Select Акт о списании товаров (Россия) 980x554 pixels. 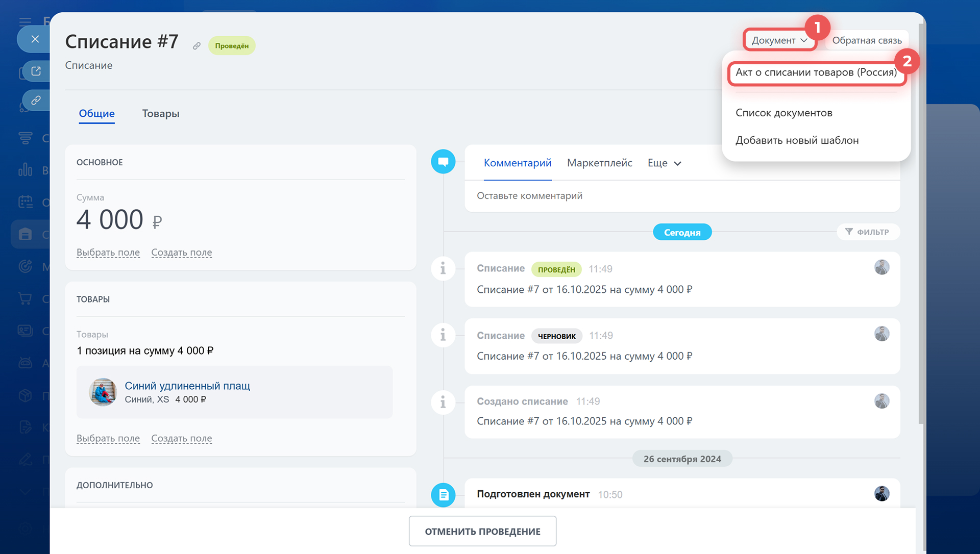coord(816,72)
